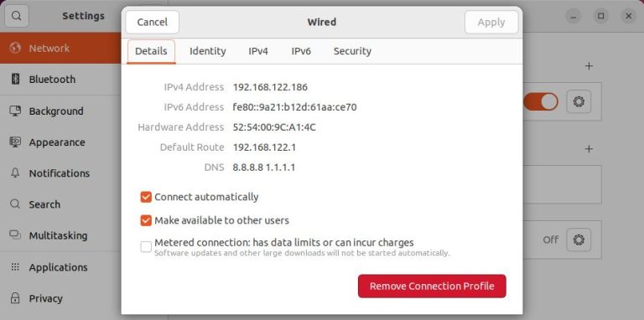The image size is (644, 320).
Task: Turn off the orange wired connection switch
Action: 541,101
